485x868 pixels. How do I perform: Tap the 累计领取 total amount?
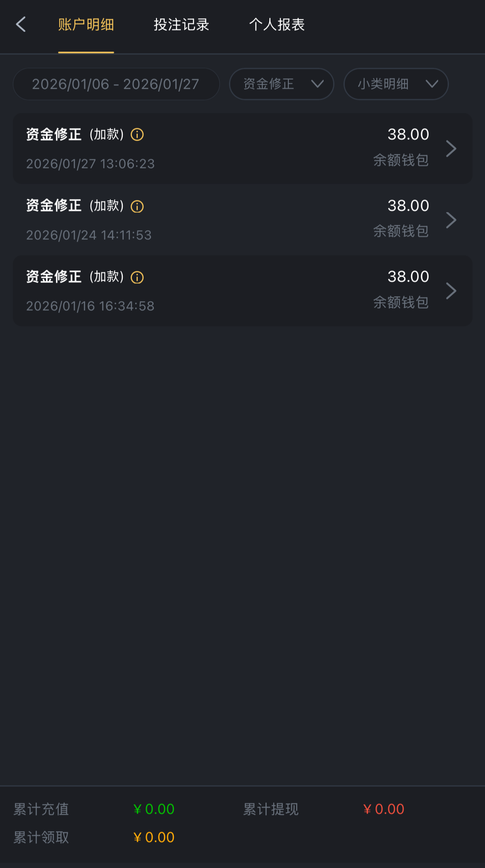(x=154, y=837)
